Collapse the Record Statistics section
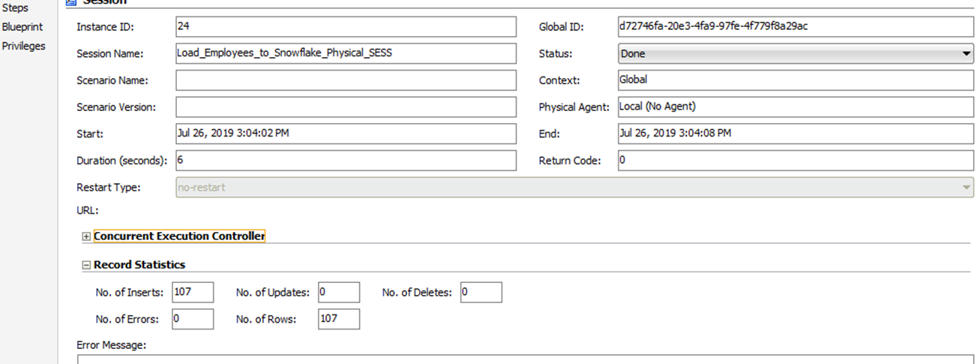 86,265
